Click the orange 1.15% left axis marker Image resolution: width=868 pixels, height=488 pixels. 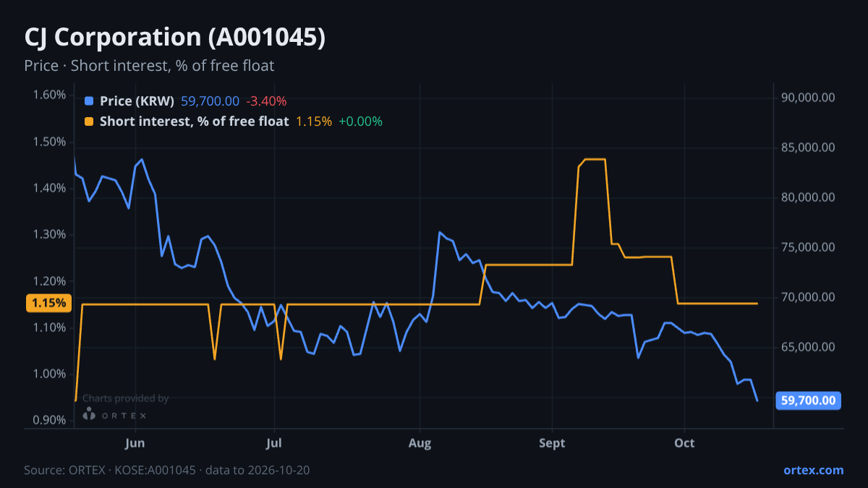pos(48,304)
